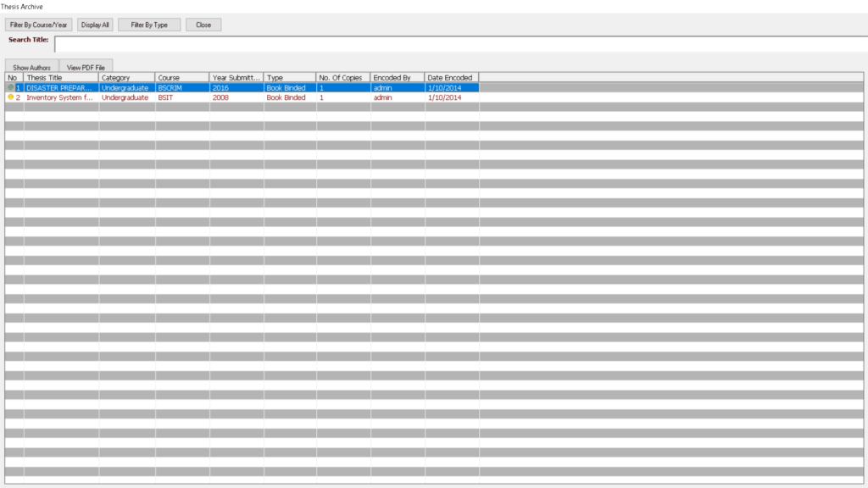Click the Year Submitted column header
Screen dimensions: 868x488
click(235, 77)
